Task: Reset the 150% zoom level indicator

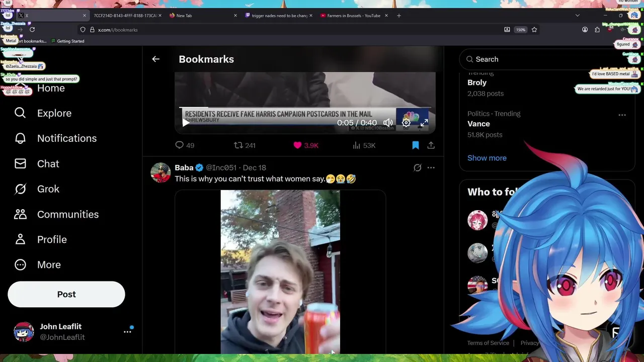Action: 521,30
